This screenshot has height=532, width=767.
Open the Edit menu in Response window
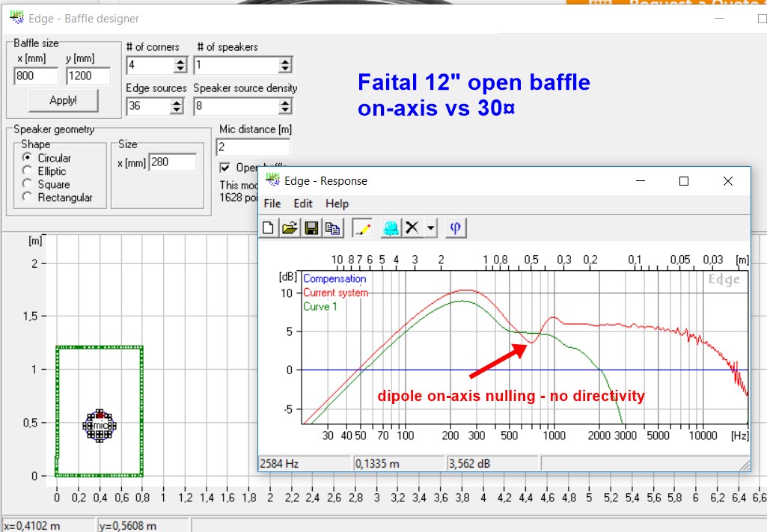[x=303, y=204]
